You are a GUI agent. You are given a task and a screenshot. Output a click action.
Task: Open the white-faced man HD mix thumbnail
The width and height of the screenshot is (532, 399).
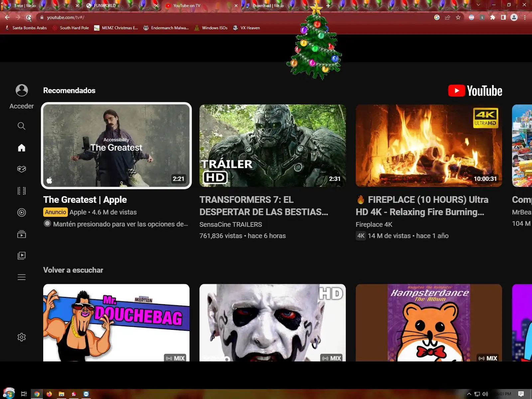coord(273,323)
